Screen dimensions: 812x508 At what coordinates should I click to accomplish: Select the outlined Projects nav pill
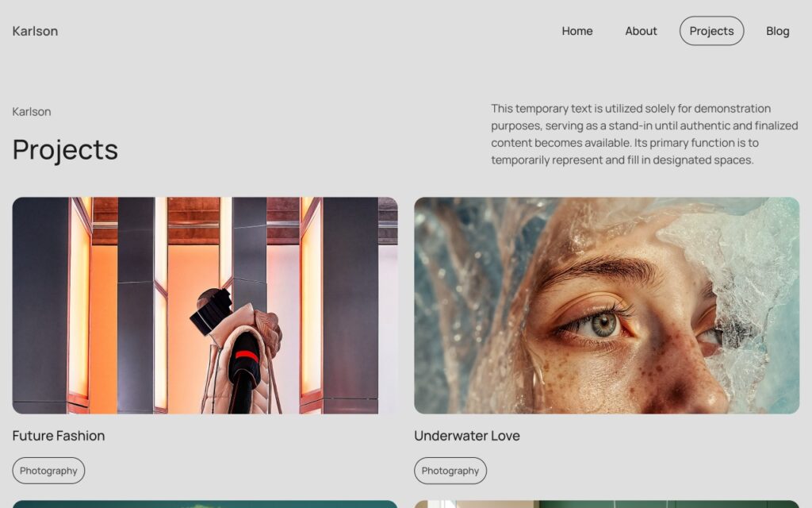tap(711, 31)
